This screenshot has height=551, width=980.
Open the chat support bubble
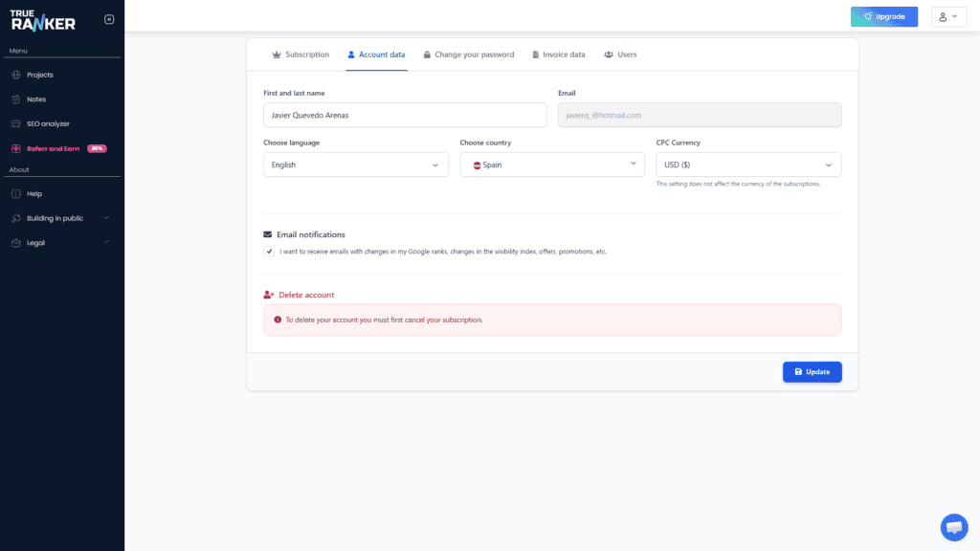coord(954,527)
